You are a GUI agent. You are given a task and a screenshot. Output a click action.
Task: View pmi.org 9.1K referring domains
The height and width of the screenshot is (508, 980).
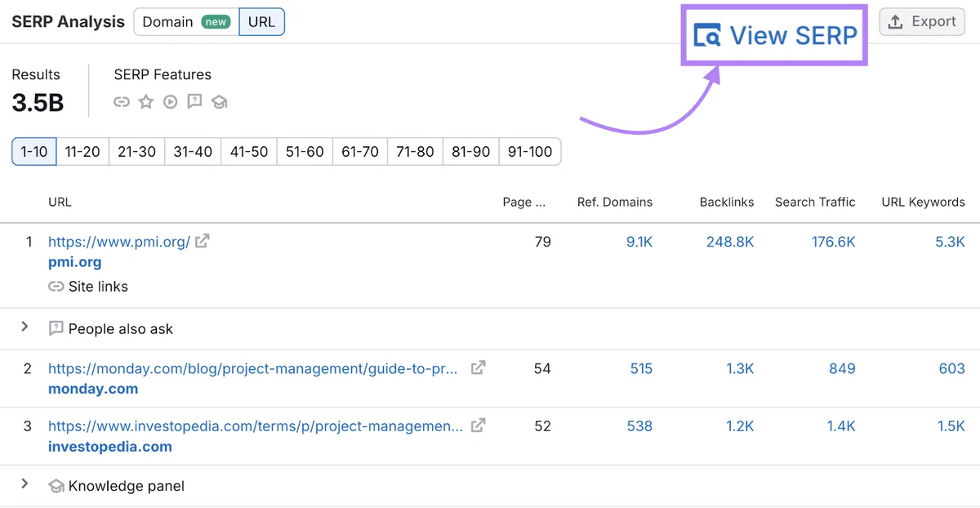639,242
